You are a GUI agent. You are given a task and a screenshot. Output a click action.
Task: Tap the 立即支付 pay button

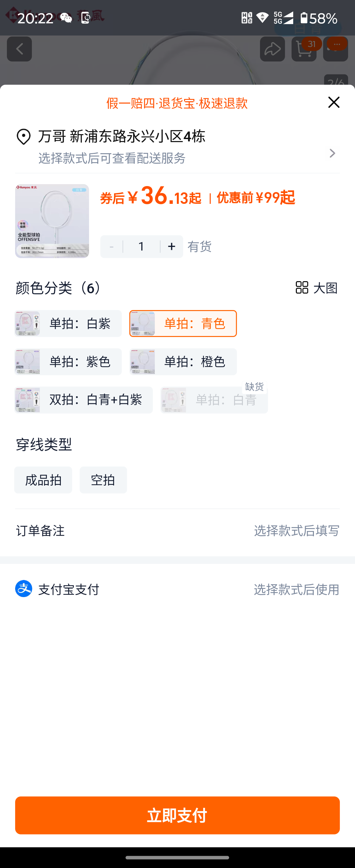tap(177, 815)
